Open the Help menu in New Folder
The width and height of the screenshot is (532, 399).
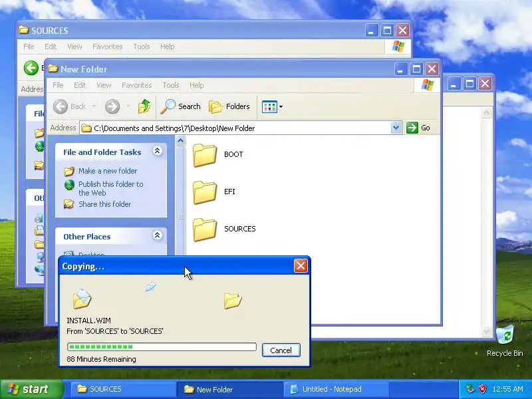(x=196, y=85)
